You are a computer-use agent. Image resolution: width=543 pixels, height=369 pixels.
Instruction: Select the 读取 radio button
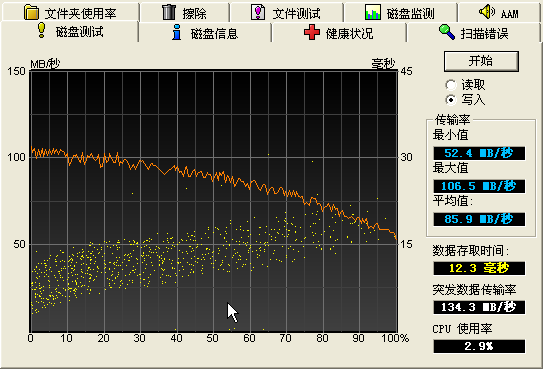coord(451,85)
